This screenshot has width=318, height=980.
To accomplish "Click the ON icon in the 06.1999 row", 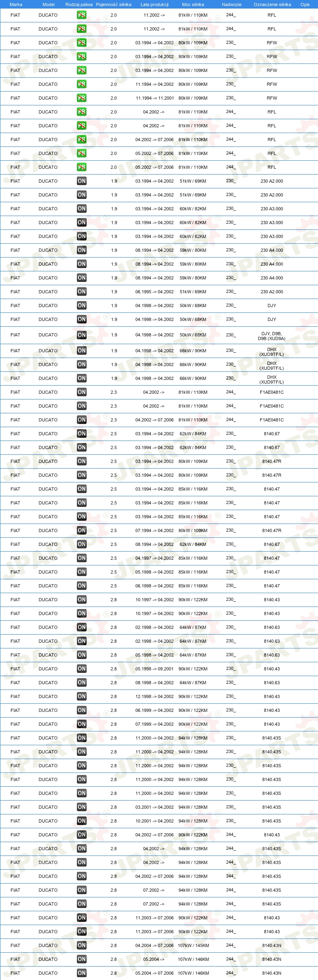I will click(x=82, y=710).
